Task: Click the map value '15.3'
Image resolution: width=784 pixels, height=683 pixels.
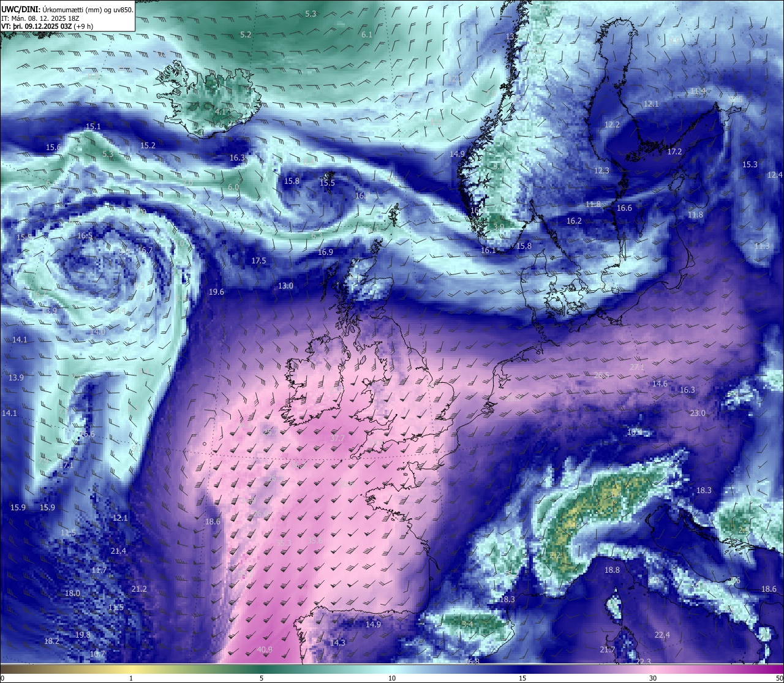Action: pyautogui.click(x=750, y=164)
